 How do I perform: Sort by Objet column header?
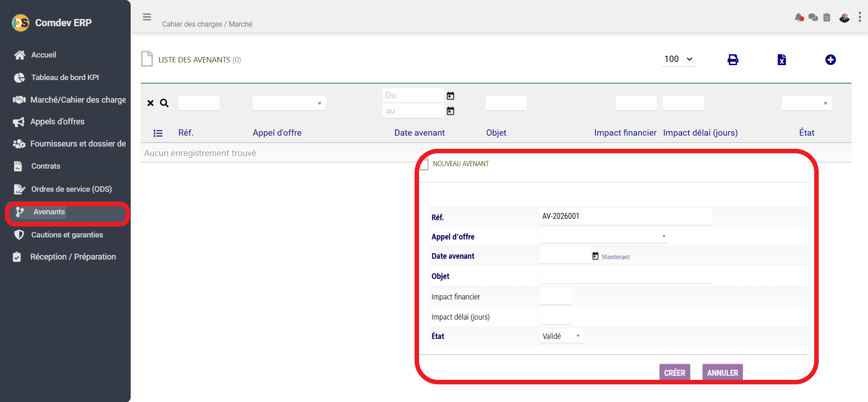[x=496, y=132]
